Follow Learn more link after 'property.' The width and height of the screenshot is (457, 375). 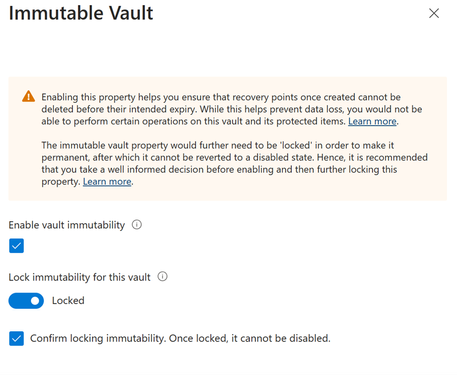[x=107, y=182]
